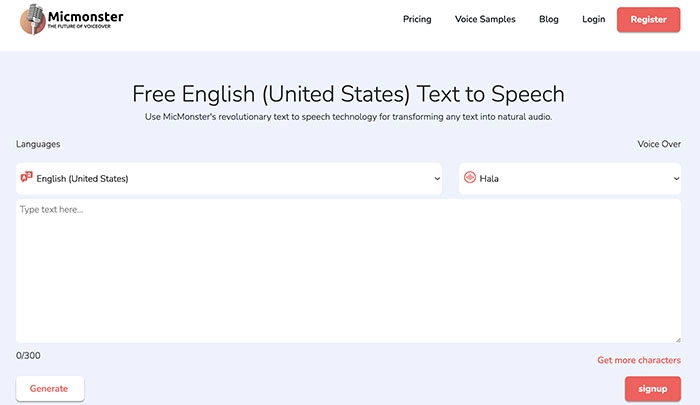
Task: Select Login in the top navigation
Action: point(593,19)
